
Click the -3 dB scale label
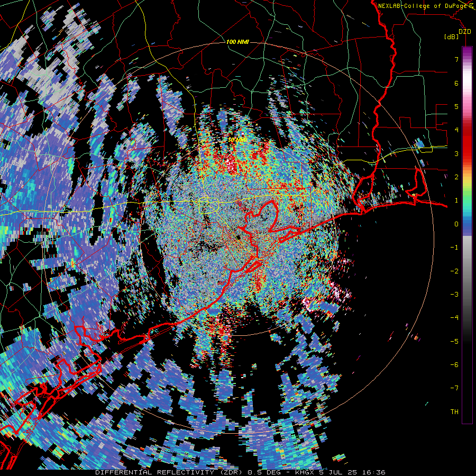[454, 295]
